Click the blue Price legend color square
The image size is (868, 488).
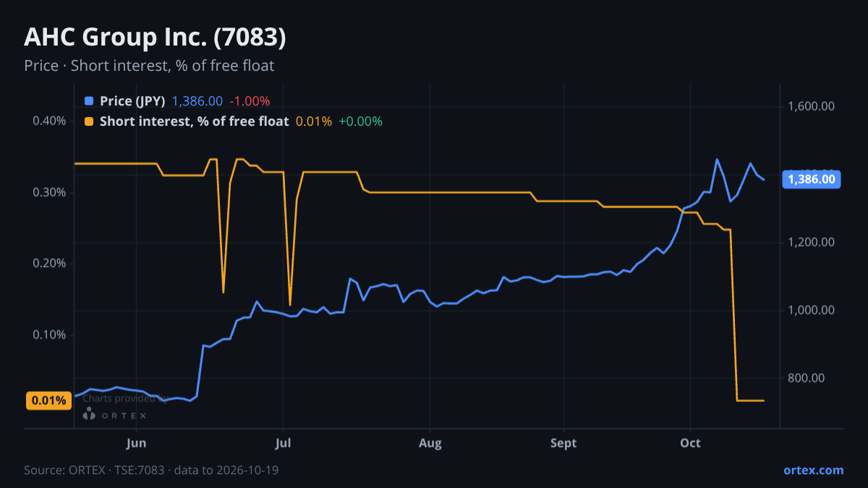pos(89,101)
